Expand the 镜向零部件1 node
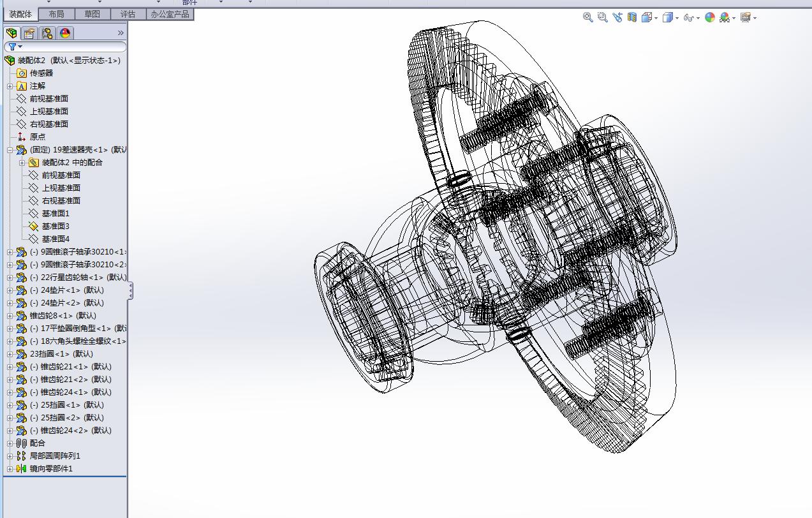The image size is (812, 518). click(10, 469)
